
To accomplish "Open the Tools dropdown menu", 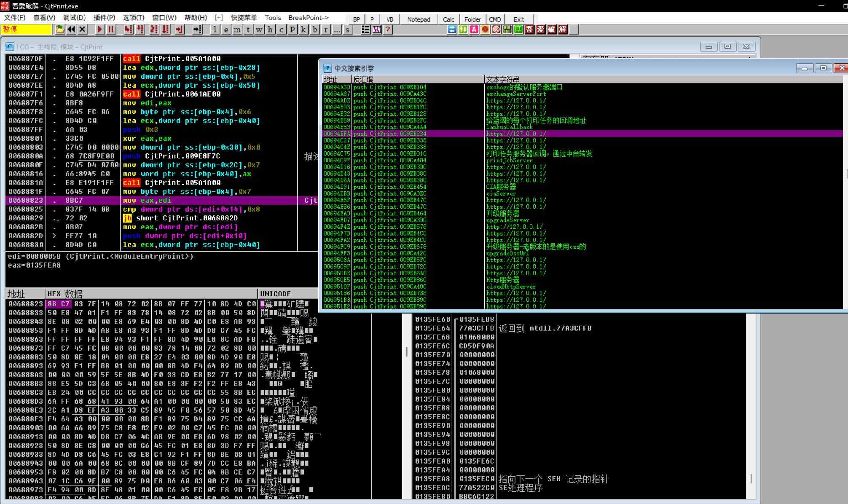I will click(273, 18).
